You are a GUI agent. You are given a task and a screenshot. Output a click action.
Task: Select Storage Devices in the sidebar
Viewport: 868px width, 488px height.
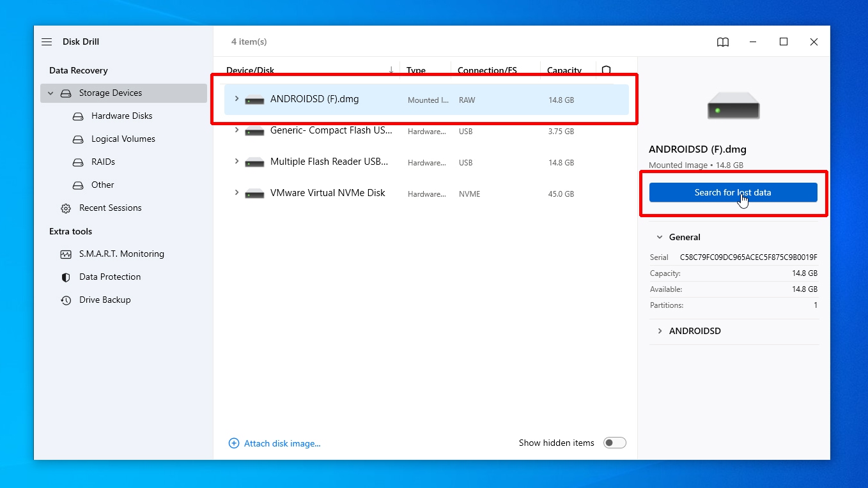click(x=124, y=93)
